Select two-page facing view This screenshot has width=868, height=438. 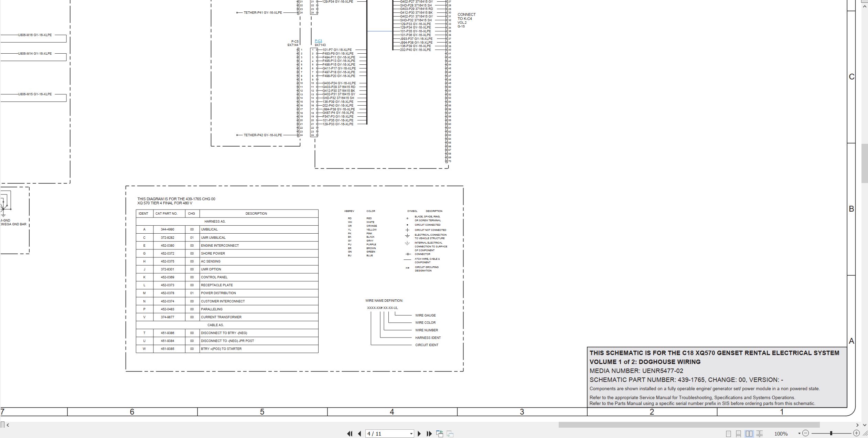[x=749, y=434]
